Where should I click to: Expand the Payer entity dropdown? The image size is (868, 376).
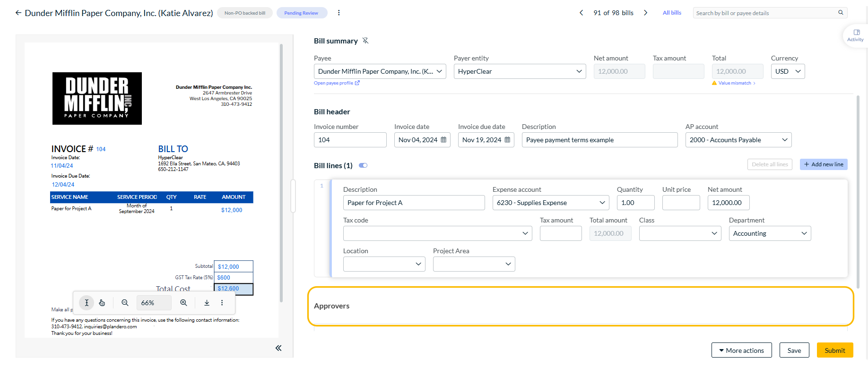tap(520, 71)
